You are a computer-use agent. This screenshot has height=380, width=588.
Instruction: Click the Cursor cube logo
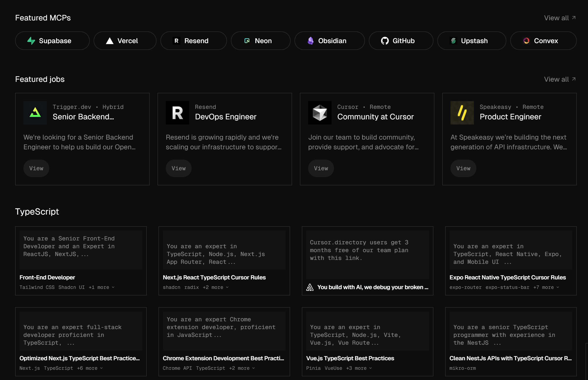tap(320, 113)
